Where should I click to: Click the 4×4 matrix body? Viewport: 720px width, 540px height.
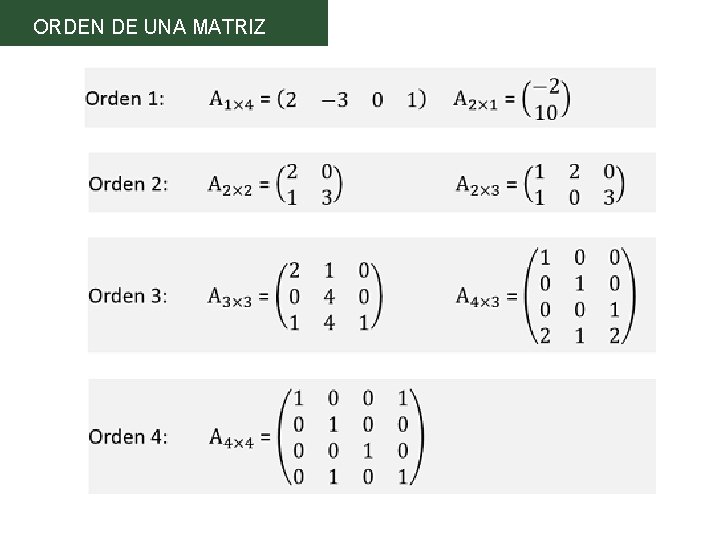(x=351, y=437)
